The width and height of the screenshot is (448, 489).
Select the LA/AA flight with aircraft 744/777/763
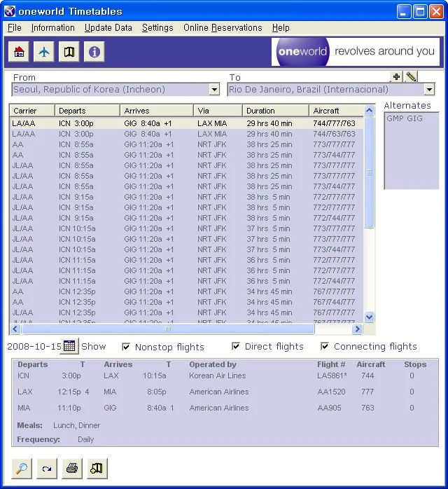click(187, 123)
